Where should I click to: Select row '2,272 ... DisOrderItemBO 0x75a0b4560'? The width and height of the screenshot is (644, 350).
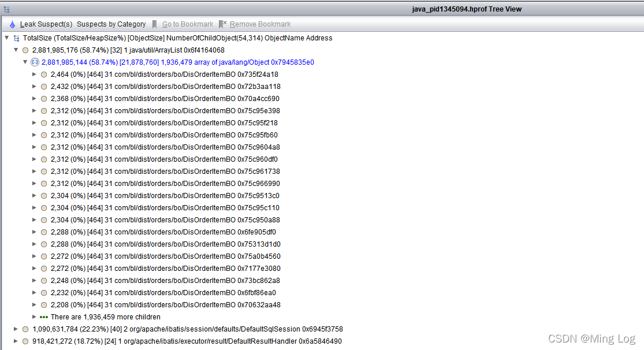click(166, 256)
